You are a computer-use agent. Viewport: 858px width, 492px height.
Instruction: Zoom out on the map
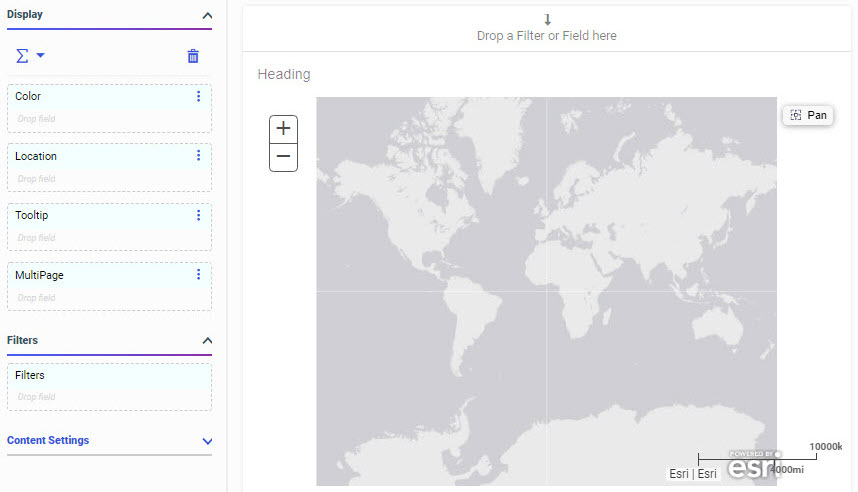[x=283, y=157]
